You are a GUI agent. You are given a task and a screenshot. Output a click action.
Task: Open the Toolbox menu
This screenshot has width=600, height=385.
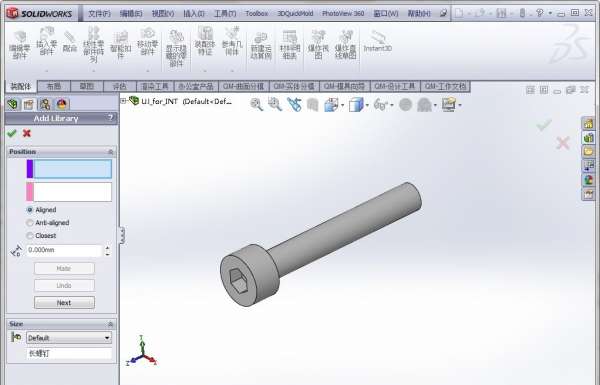(256, 13)
